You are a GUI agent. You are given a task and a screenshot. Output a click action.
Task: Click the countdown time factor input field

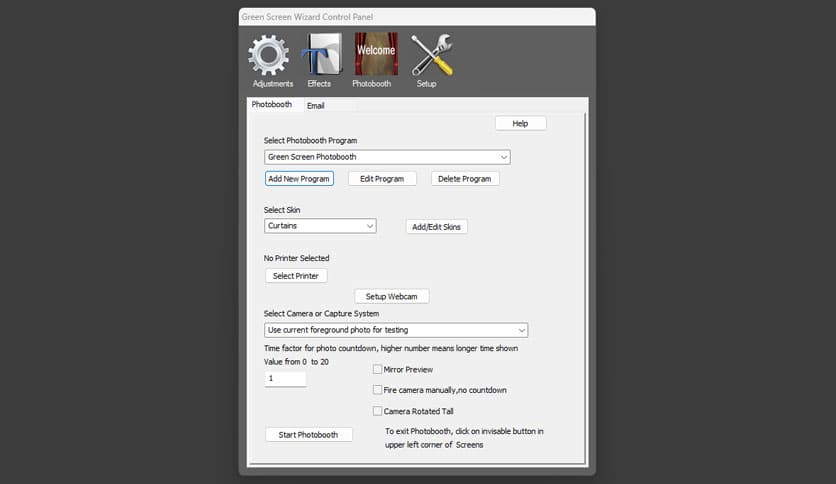[285, 379]
